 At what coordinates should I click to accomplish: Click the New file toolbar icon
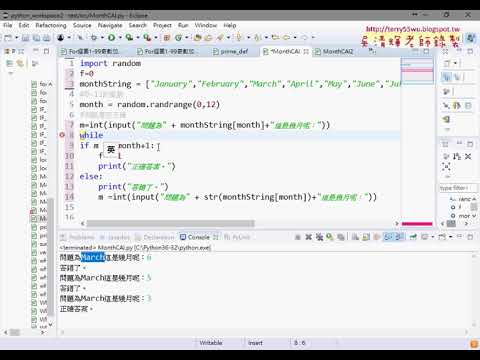point(7,38)
